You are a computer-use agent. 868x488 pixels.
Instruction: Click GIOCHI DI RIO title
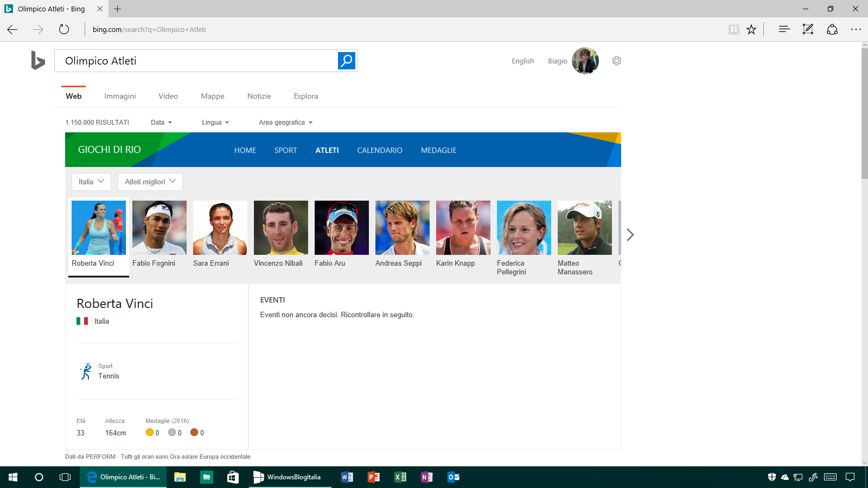click(110, 150)
